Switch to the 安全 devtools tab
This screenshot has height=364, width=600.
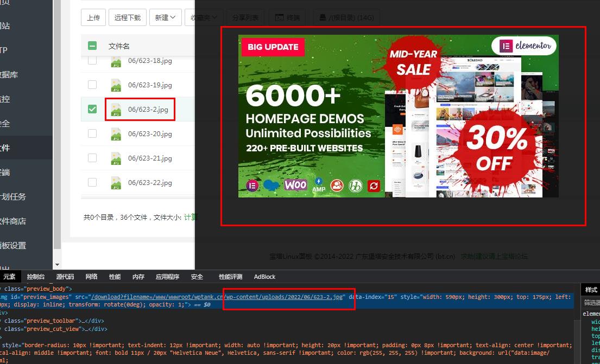[197, 277]
